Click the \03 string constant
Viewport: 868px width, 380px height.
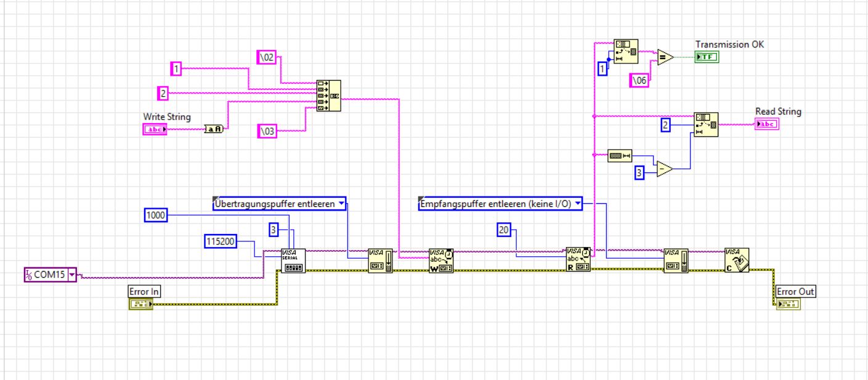click(x=267, y=131)
